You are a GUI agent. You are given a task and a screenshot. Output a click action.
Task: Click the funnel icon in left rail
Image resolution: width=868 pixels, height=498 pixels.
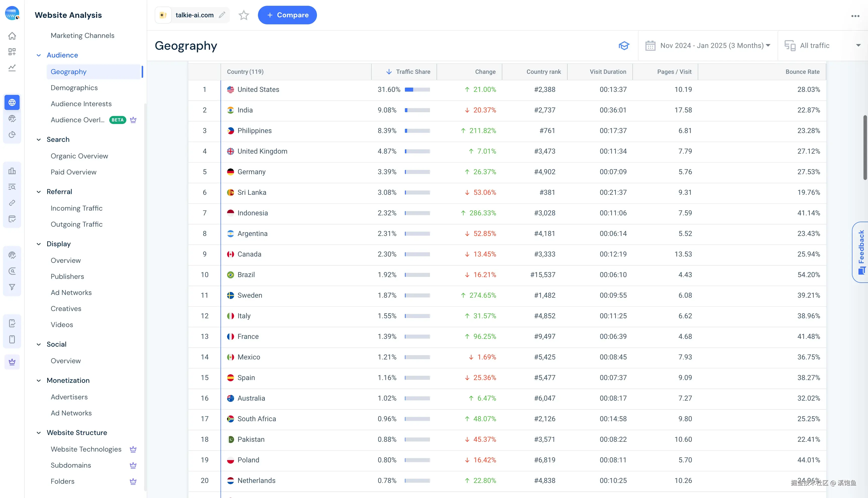(x=12, y=287)
